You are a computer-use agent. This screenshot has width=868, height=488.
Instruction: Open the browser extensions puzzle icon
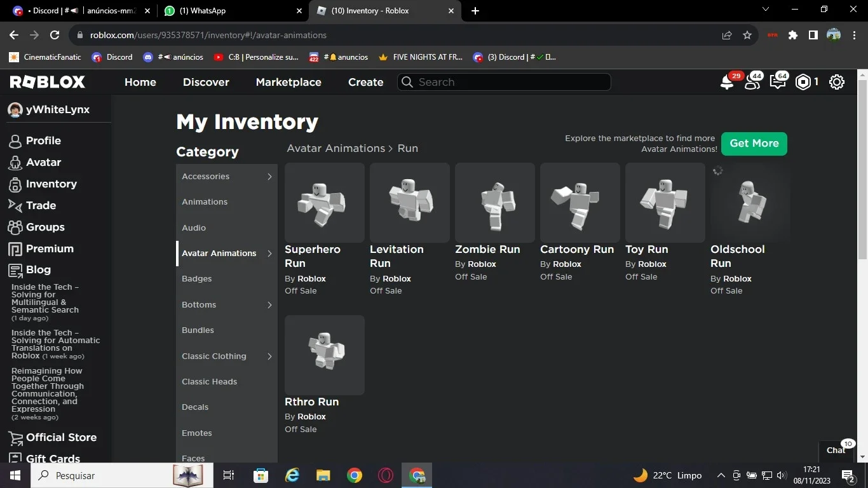pos(793,36)
